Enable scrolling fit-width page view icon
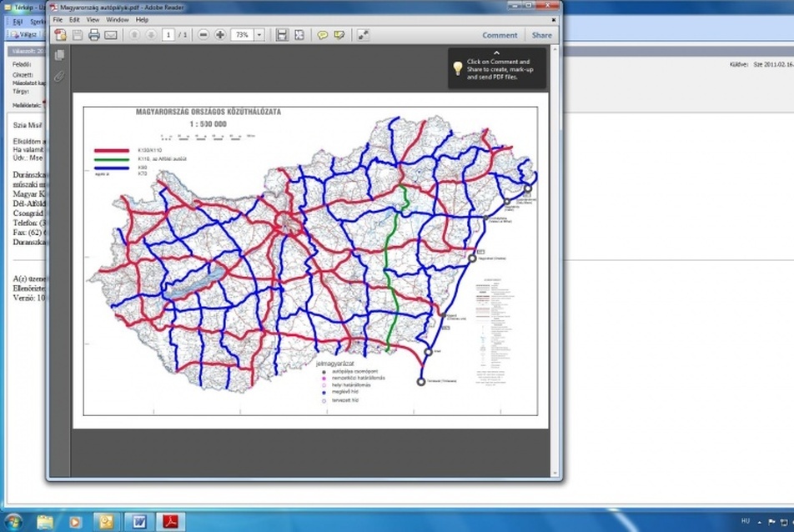The width and height of the screenshot is (794, 532). (282, 35)
